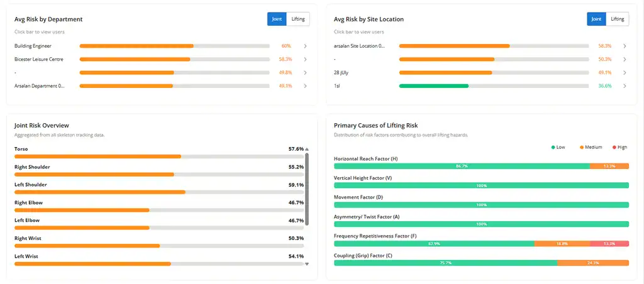This screenshot has width=644, height=284.
Task: Click red 13.3% High segment in Frequency factor
Action: [x=609, y=244]
